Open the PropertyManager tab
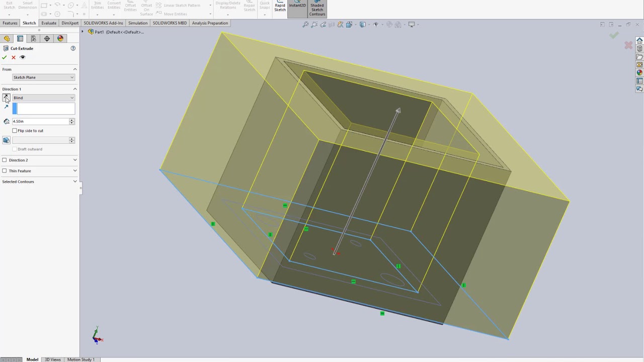Image resolution: width=644 pixels, height=362 pixels. pos(20,39)
